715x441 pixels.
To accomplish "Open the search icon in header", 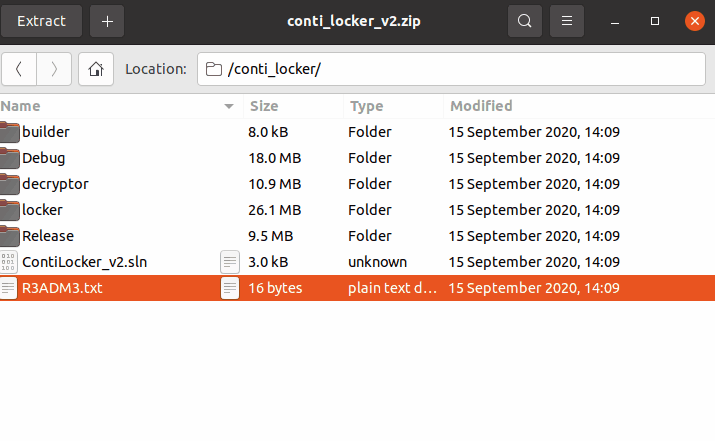I will (525, 20).
